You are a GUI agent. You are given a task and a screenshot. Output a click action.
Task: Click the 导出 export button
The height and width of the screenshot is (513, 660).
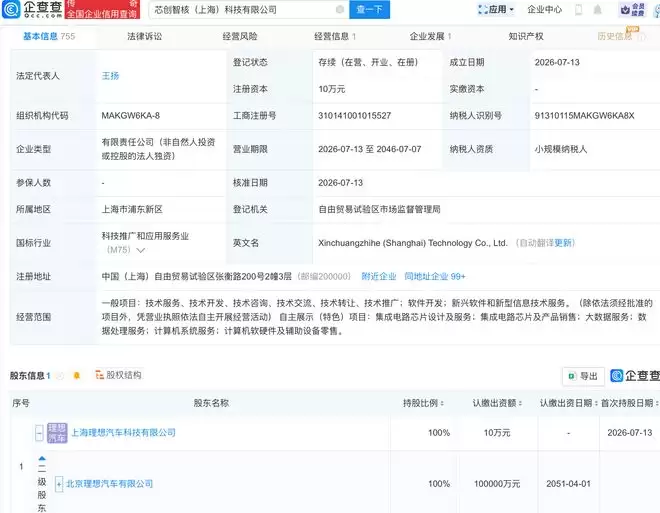click(583, 376)
